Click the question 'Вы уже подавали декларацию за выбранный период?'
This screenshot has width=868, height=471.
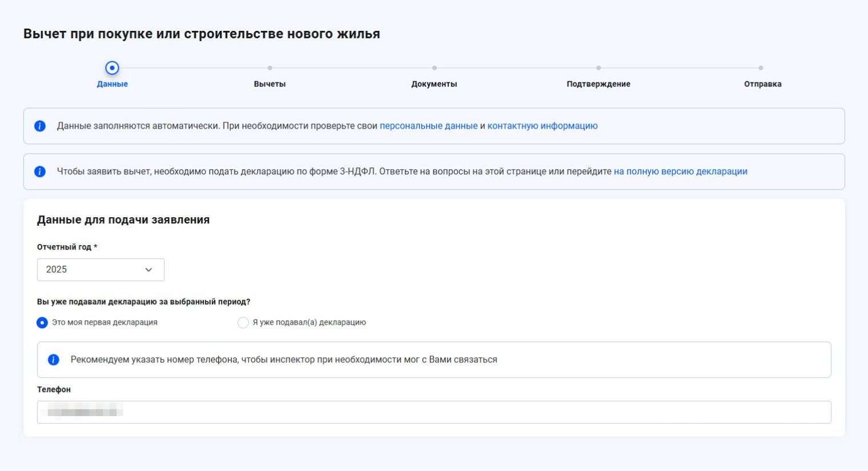144,302
